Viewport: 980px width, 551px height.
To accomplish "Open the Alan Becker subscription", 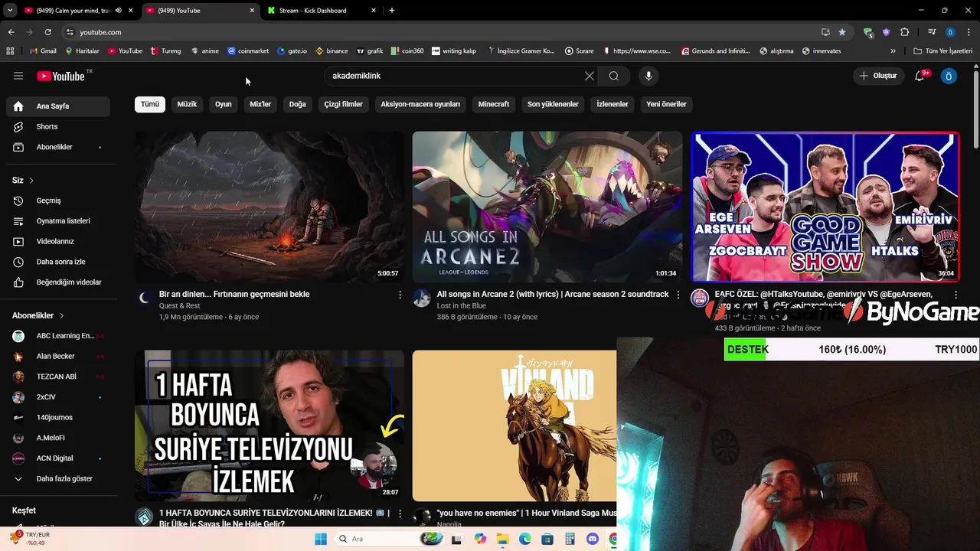I will [58, 357].
